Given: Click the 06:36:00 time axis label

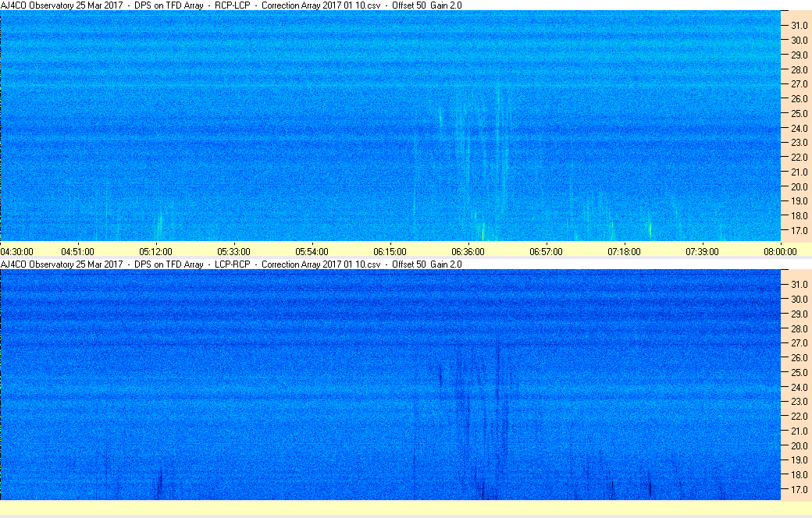Looking at the screenshot, I should (x=468, y=252).
